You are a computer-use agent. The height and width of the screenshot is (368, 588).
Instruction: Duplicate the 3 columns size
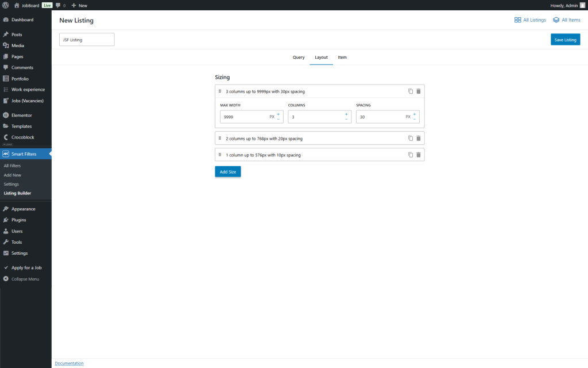tap(410, 91)
